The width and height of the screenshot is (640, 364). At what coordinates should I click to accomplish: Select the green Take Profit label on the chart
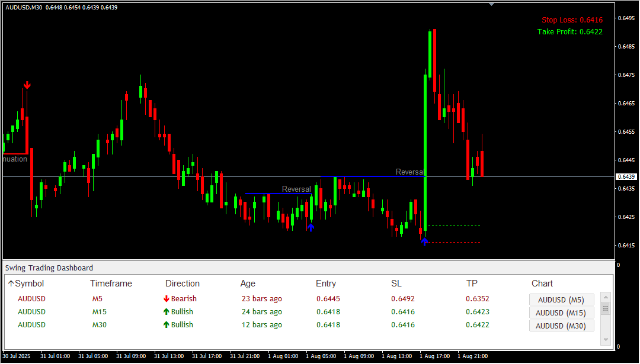(x=569, y=31)
